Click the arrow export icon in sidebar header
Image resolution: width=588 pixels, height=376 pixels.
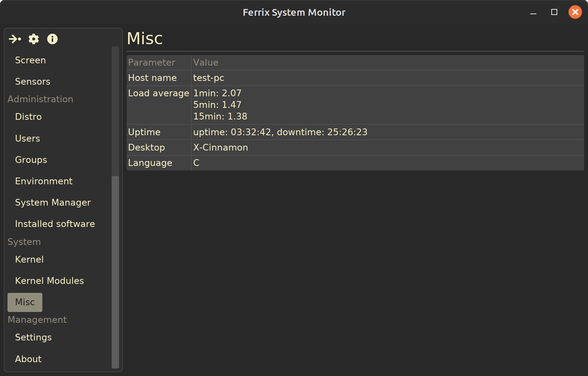[x=15, y=39]
